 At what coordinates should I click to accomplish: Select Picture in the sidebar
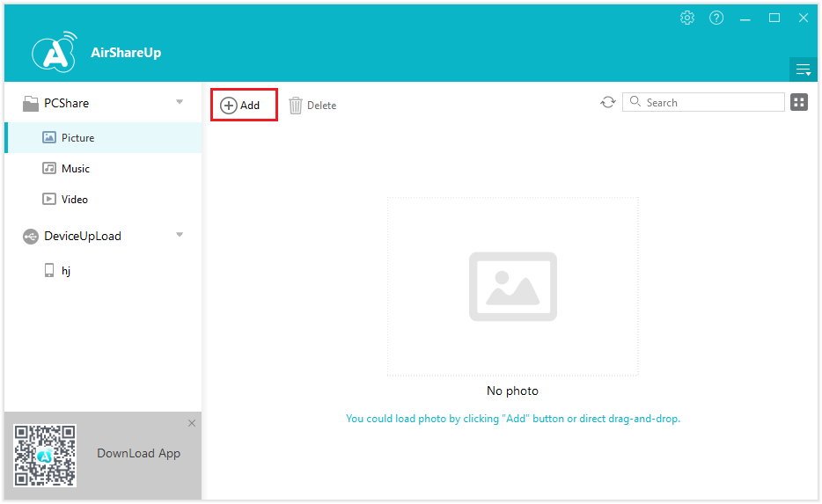(x=103, y=138)
